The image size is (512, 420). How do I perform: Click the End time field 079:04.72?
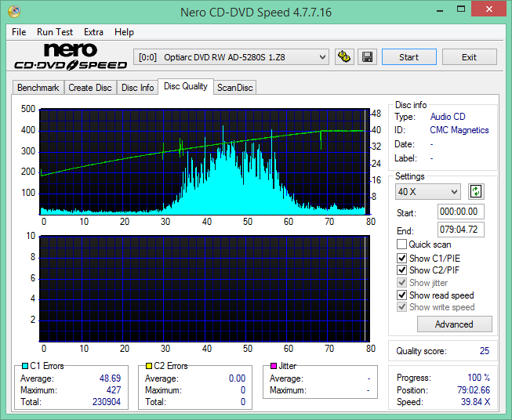460,230
